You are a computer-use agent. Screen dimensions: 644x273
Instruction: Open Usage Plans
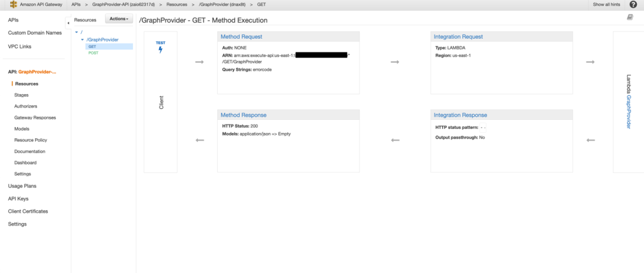point(22,186)
